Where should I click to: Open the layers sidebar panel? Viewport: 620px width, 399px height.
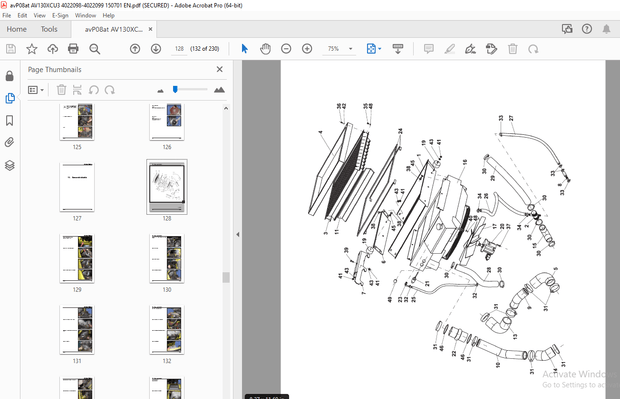point(9,165)
